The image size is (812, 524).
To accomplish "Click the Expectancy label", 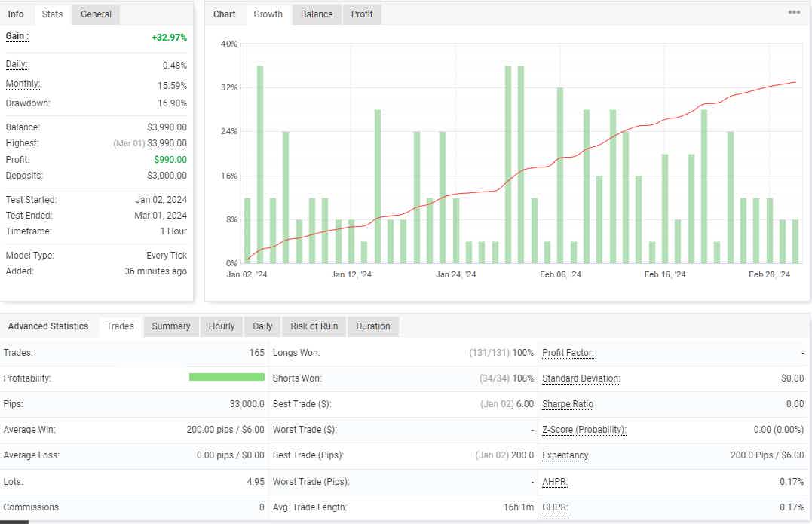I will tap(565, 455).
